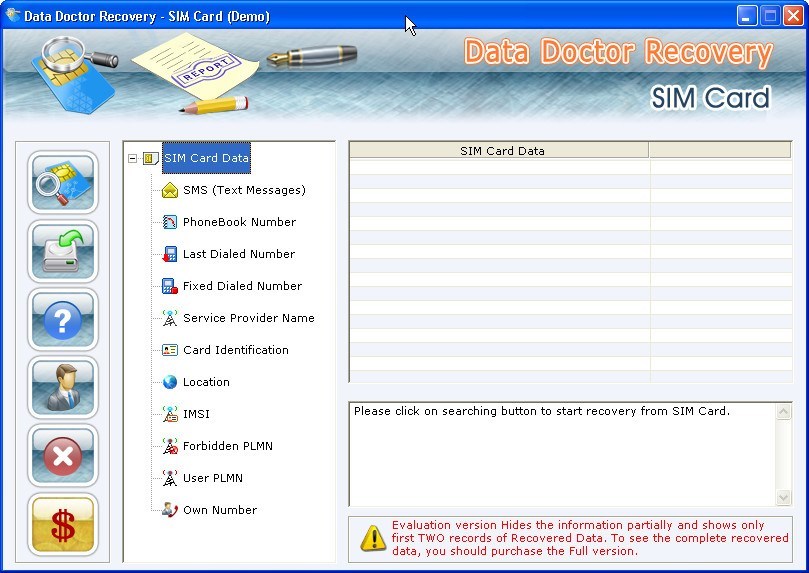Click the businessman support button
This screenshot has width=809, height=573.
click(x=62, y=388)
